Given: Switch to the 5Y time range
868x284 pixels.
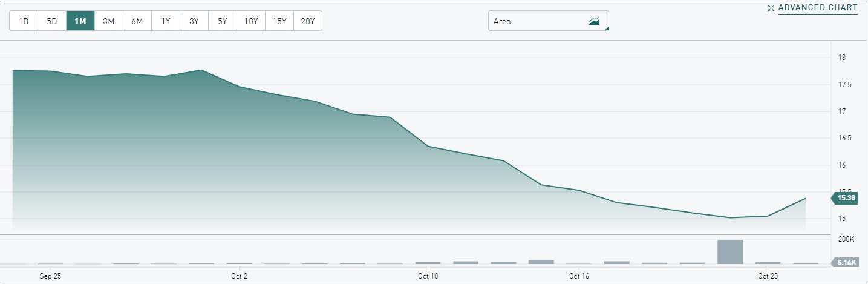Looking at the screenshot, I should 223,21.
